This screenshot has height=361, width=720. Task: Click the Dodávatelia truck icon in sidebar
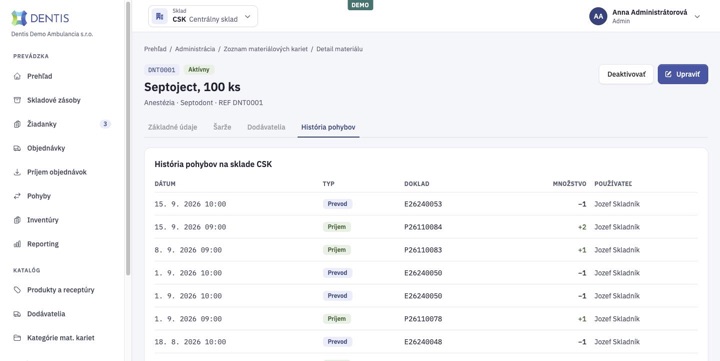point(17,314)
